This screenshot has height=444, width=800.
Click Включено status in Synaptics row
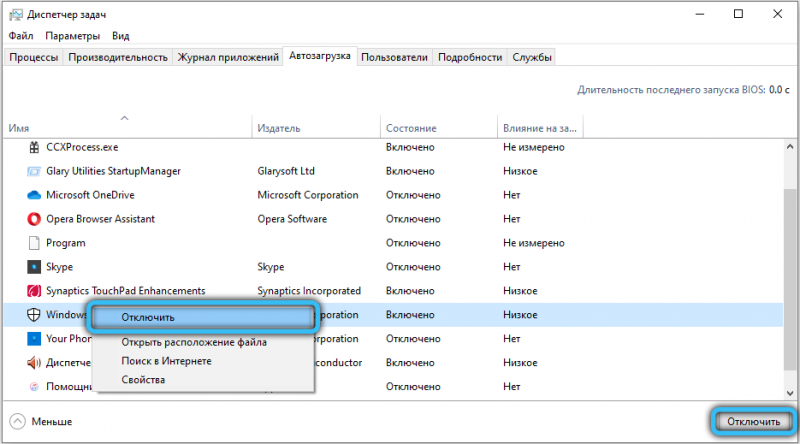(x=410, y=291)
